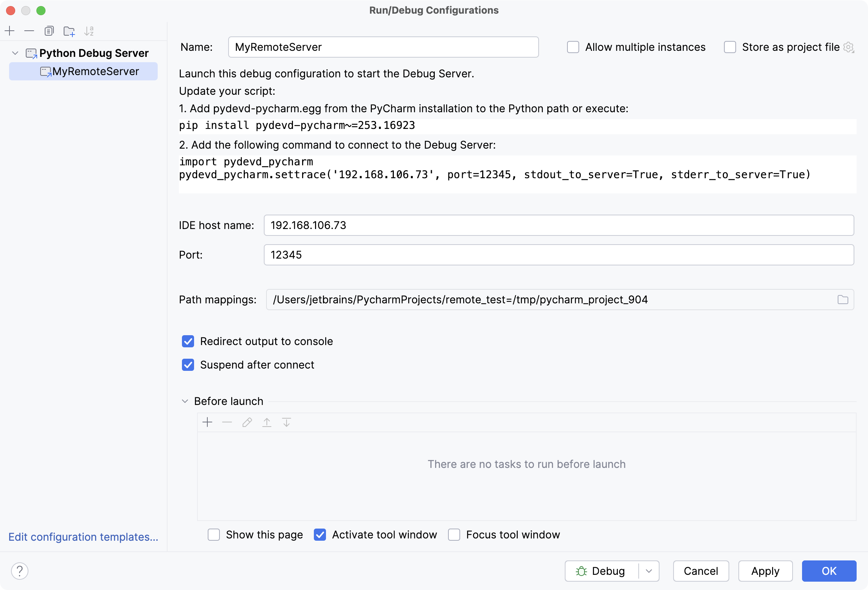Enable Focus tool window
The height and width of the screenshot is (590, 868).
(x=454, y=535)
